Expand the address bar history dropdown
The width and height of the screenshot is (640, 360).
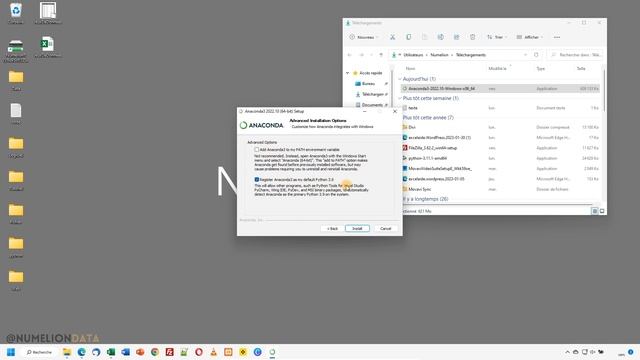pyautogui.click(x=525, y=55)
